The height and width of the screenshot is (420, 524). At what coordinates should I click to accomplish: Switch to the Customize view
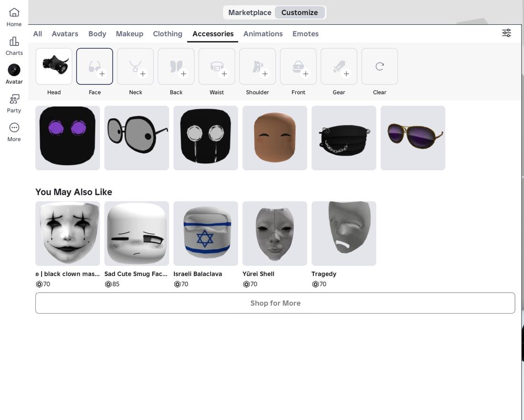(299, 12)
